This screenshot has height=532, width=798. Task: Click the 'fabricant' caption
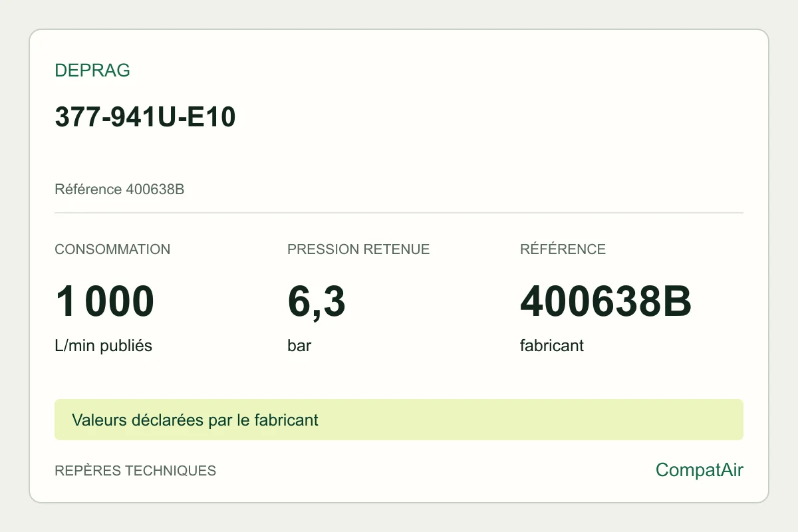(552, 346)
